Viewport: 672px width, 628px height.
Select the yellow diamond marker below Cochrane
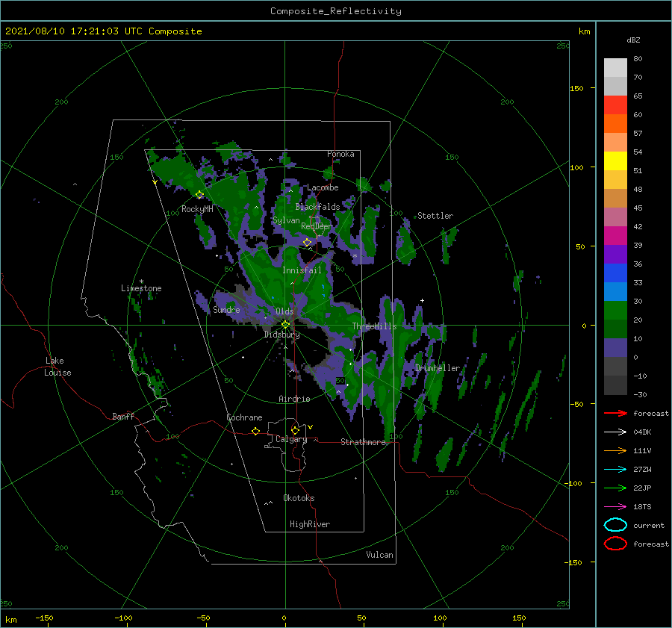pyautogui.click(x=255, y=432)
